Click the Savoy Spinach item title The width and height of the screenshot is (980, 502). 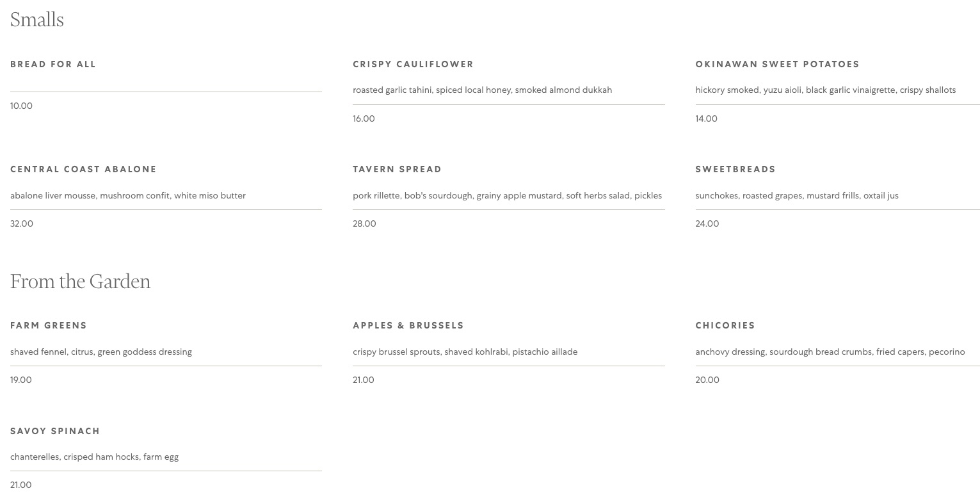click(55, 431)
